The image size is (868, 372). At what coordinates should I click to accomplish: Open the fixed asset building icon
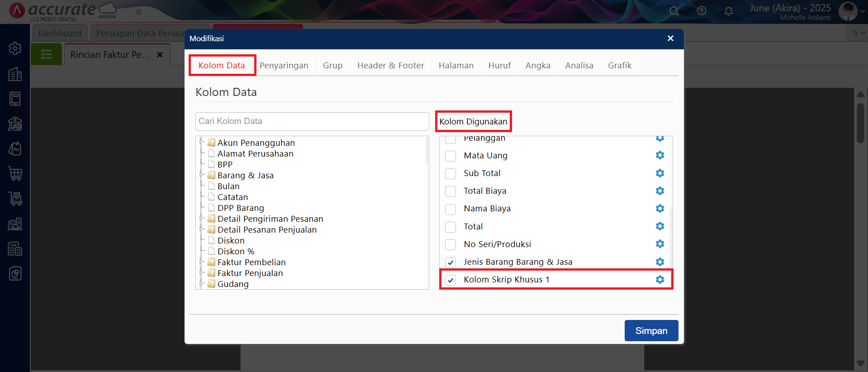(15, 224)
